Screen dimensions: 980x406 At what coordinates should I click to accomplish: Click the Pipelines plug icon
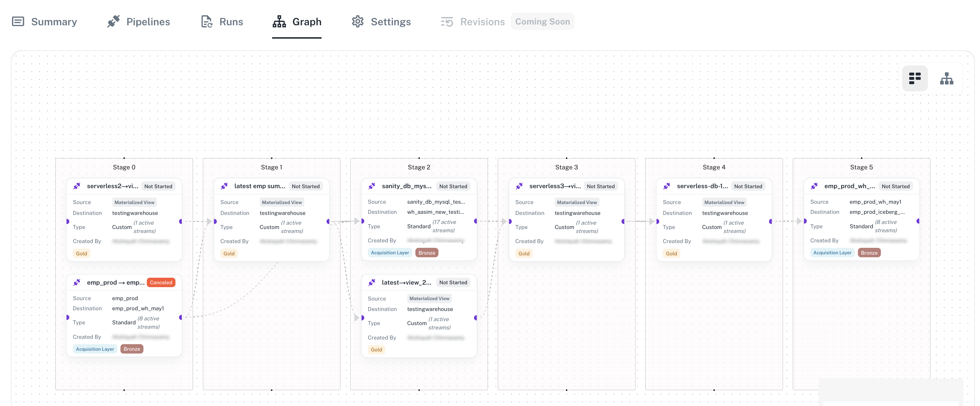click(x=113, y=22)
